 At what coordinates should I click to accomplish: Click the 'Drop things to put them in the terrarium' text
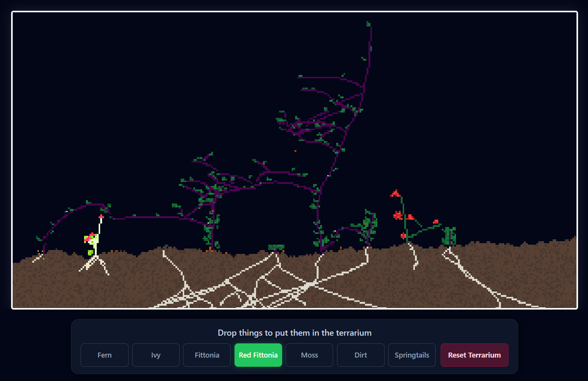pos(294,333)
